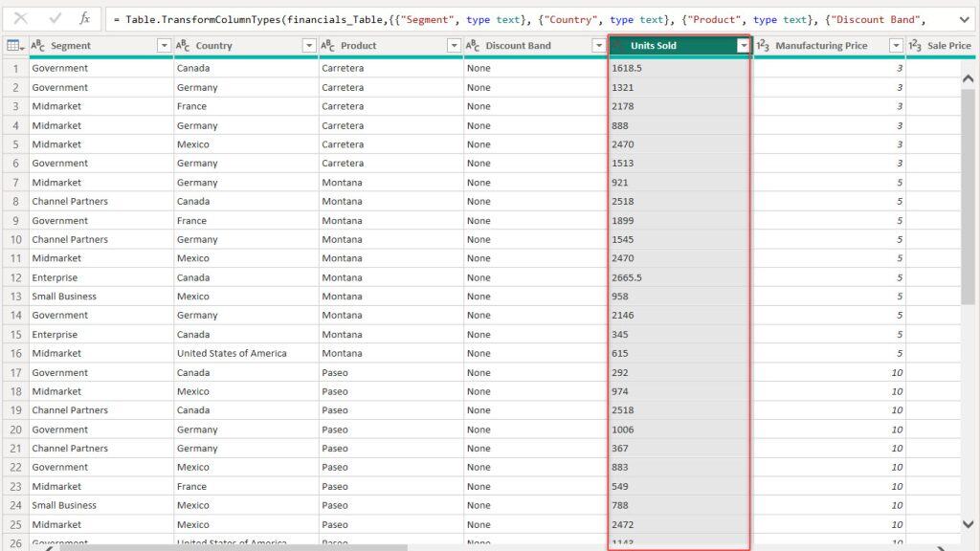The height and width of the screenshot is (551, 980).
Task: Open the table options icon in corner
Action: click(x=14, y=46)
